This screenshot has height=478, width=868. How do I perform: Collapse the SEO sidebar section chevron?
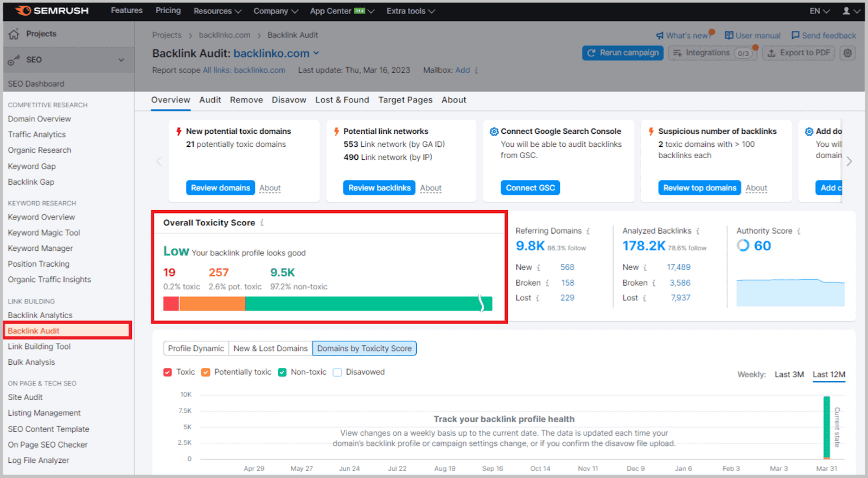(122, 60)
